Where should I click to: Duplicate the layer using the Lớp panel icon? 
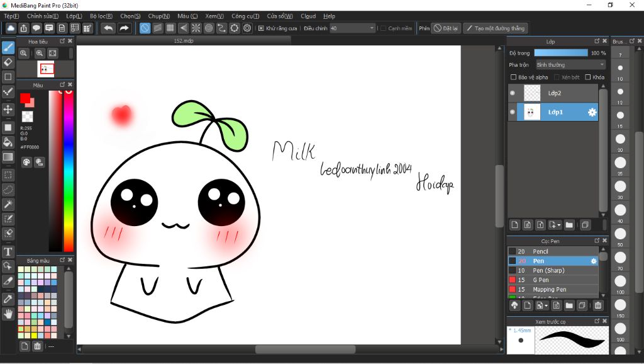click(585, 225)
